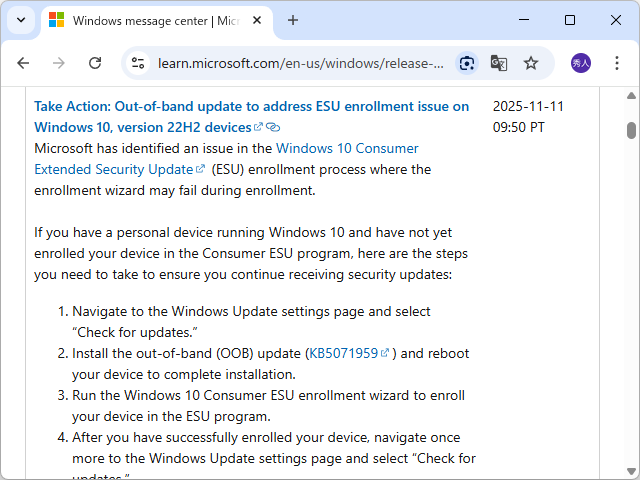Reload the current page
This screenshot has height=480, width=640.
pos(95,63)
